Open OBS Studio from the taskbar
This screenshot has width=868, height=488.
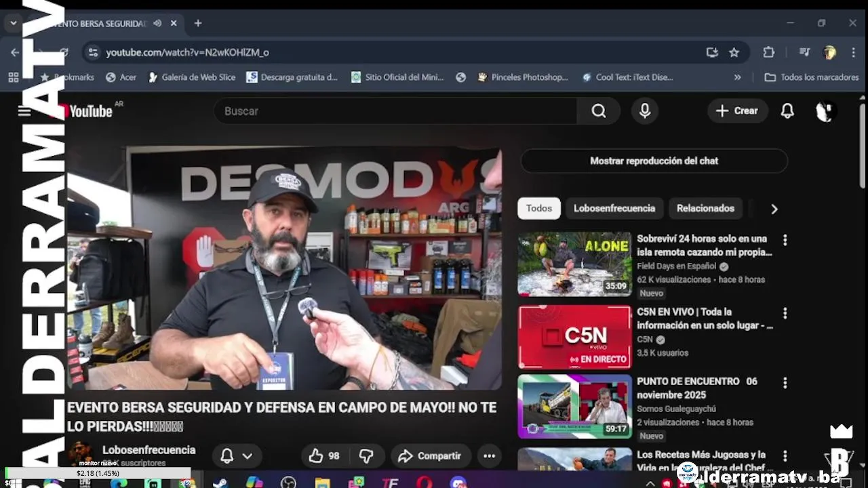coord(288,483)
